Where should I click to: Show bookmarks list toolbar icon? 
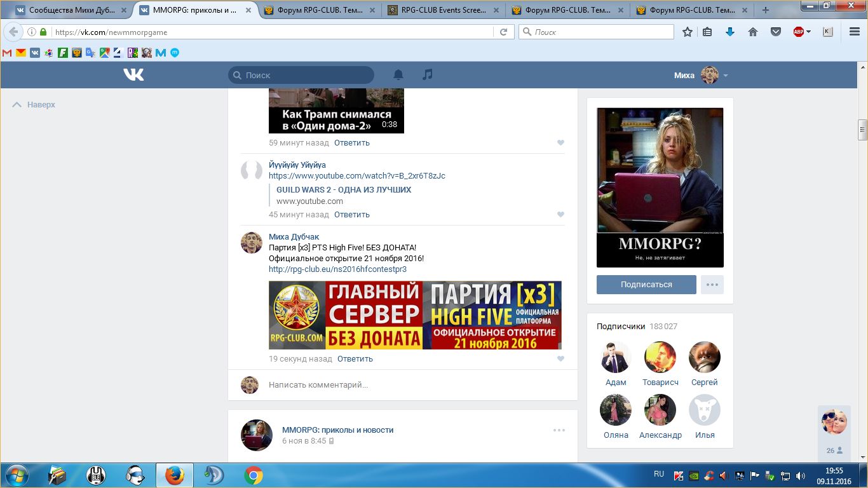[x=707, y=32]
